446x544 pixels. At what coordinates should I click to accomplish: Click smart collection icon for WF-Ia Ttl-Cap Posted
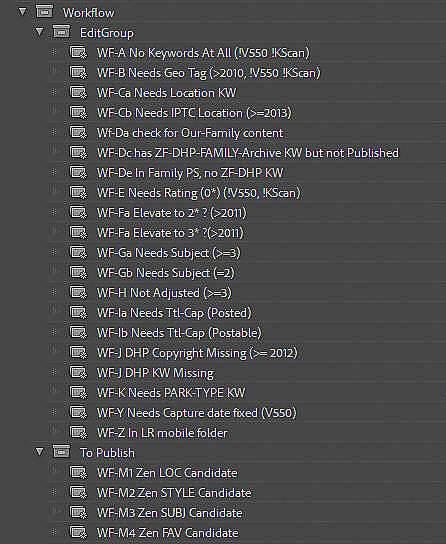(x=78, y=313)
